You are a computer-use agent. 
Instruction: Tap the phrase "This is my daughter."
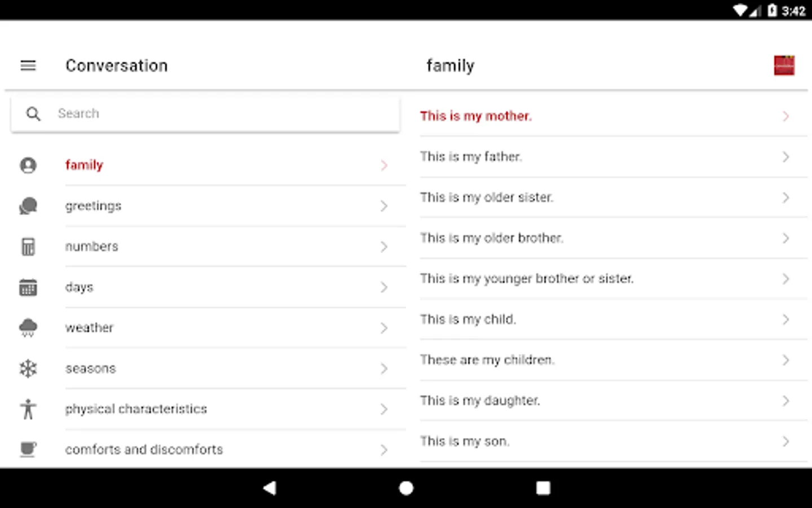[480, 401]
